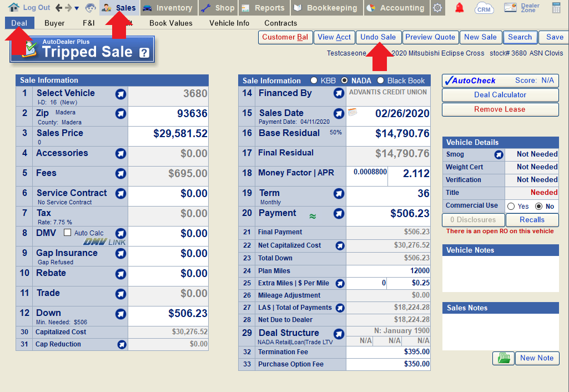Click the forward navigation arrow
The width and height of the screenshot is (569, 392).
point(69,8)
